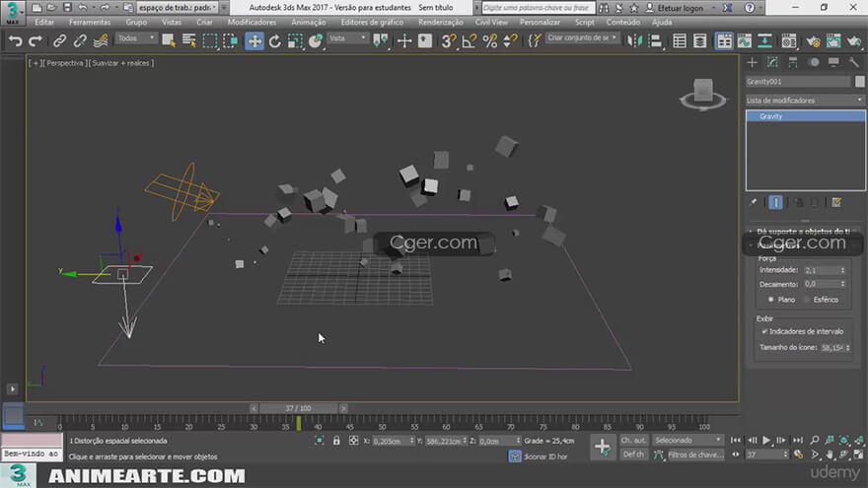Open the Personalizar menu
Screen dimensions: 868x488
[540, 22]
